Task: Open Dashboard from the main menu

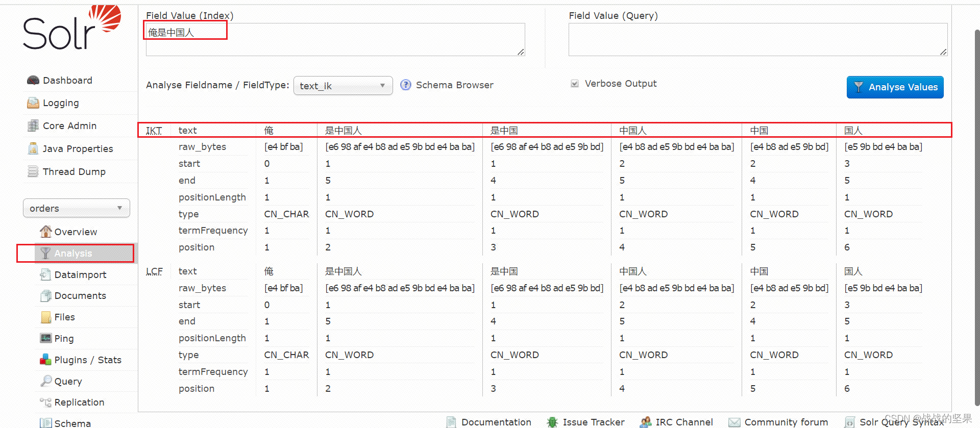Action: click(x=67, y=80)
